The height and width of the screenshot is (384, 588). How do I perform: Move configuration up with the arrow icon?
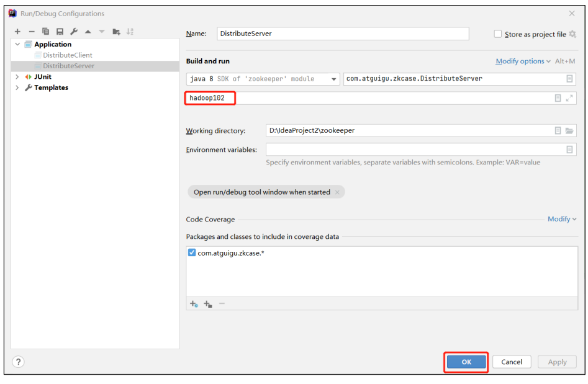88,32
